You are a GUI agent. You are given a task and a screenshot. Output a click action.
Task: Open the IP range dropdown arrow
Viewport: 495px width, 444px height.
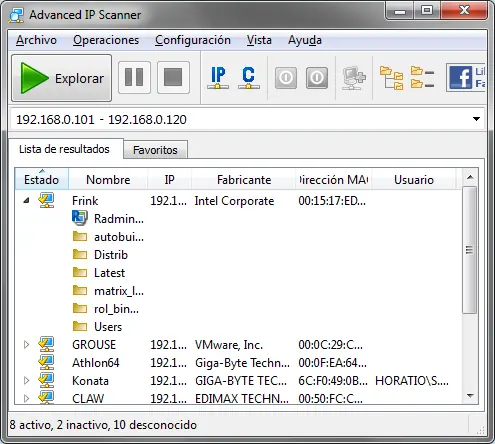(x=476, y=119)
